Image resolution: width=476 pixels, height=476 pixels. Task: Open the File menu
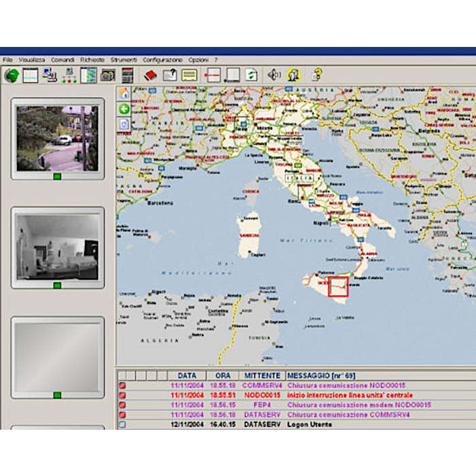tap(7, 60)
